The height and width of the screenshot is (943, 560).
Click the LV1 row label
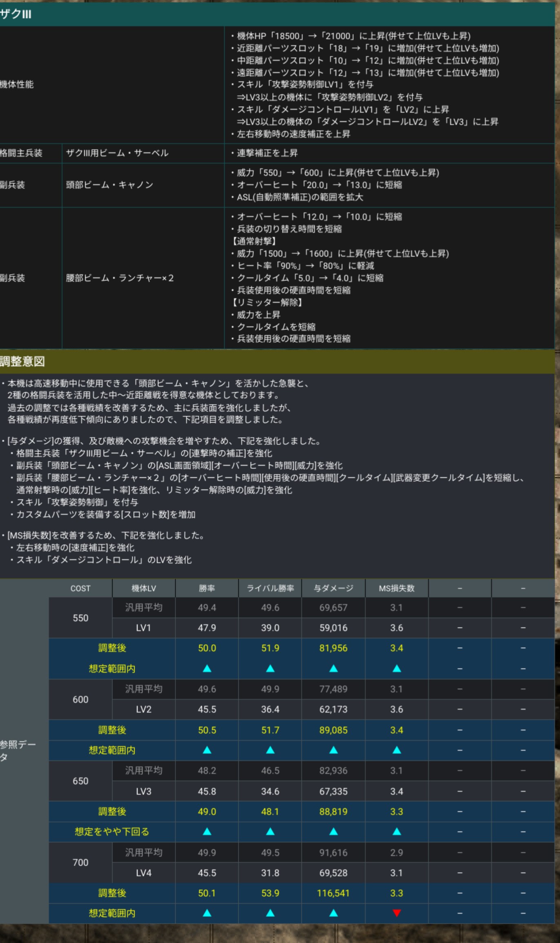click(144, 628)
